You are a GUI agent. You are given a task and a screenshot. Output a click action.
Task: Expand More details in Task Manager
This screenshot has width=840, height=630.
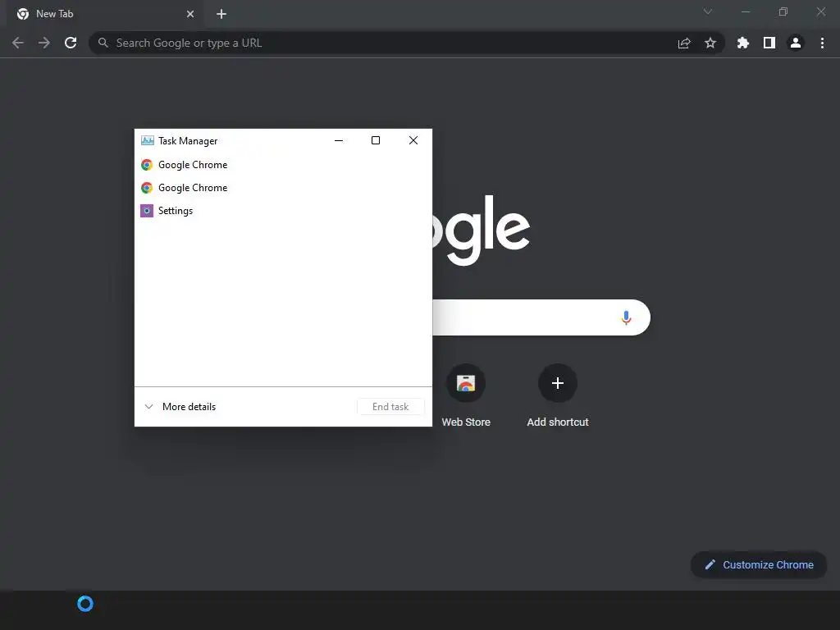[180, 407]
